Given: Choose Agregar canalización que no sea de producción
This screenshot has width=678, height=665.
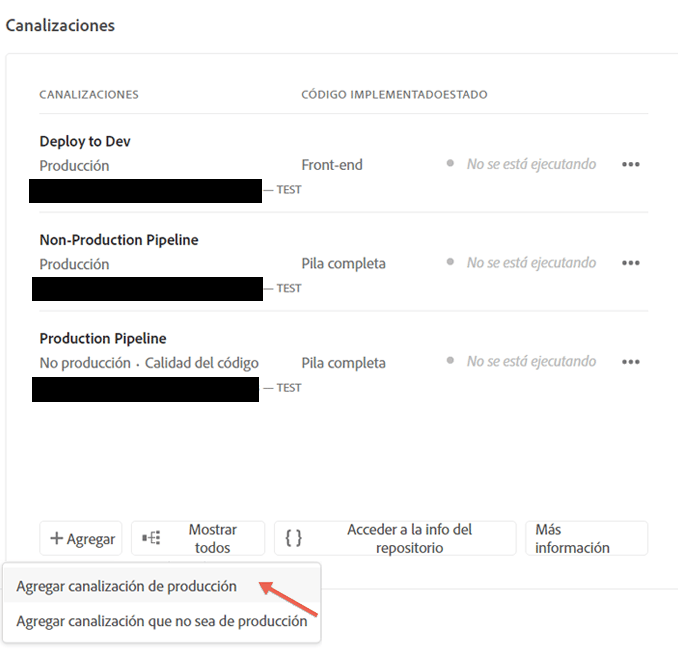Looking at the screenshot, I should [161, 621].
